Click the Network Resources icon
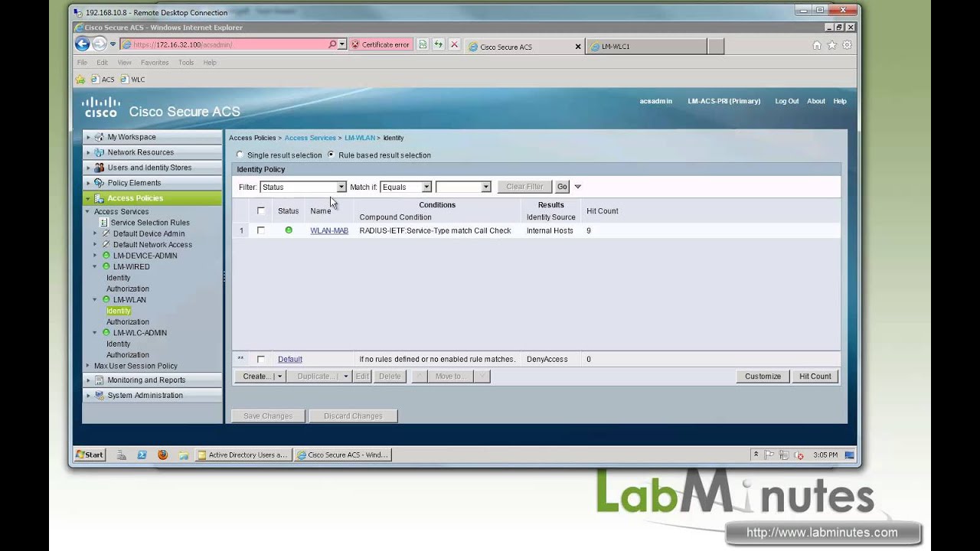The width and height of the screenshot is (980, 551). point(100,152)
